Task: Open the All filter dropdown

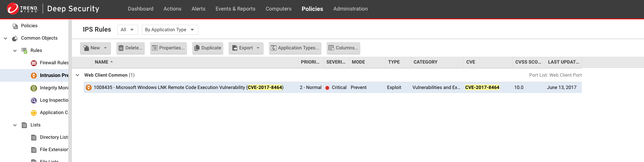Action: 128,30
